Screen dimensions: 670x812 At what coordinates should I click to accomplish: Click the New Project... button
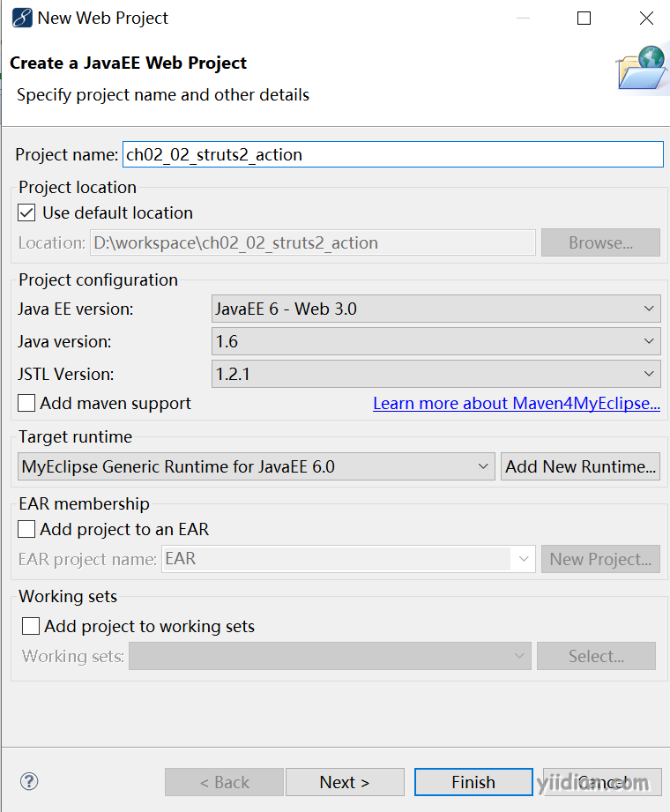pos(600,559)
